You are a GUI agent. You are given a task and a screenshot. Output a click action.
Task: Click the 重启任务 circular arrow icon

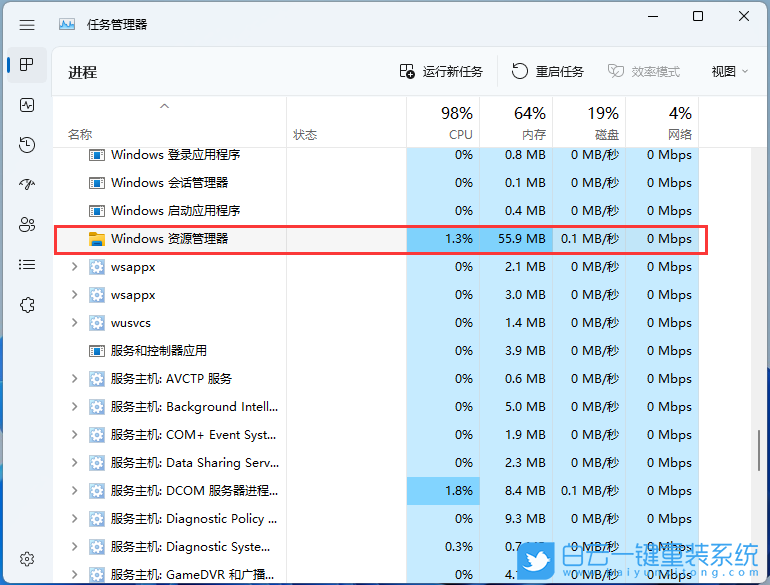point(520,72)
